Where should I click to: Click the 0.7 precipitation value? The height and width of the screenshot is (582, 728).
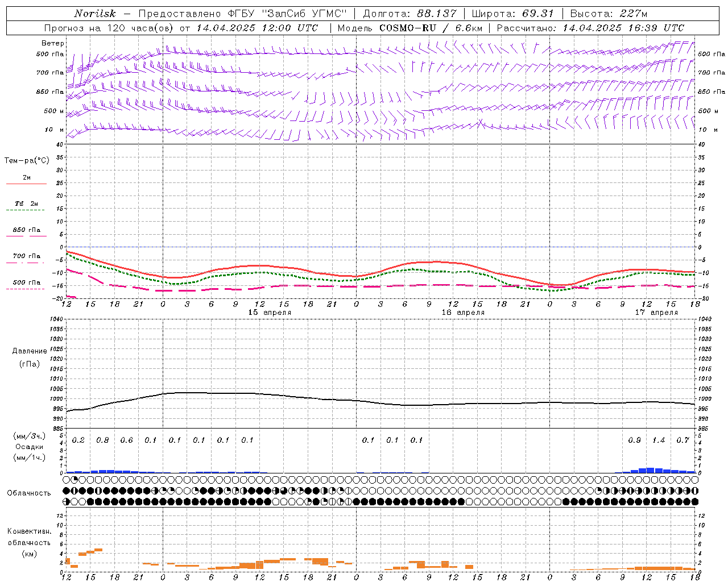click(683, 440)
